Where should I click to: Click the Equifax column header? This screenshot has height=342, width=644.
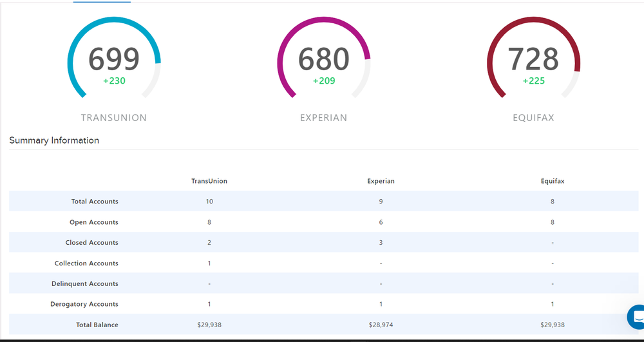(x=553, y=181)
